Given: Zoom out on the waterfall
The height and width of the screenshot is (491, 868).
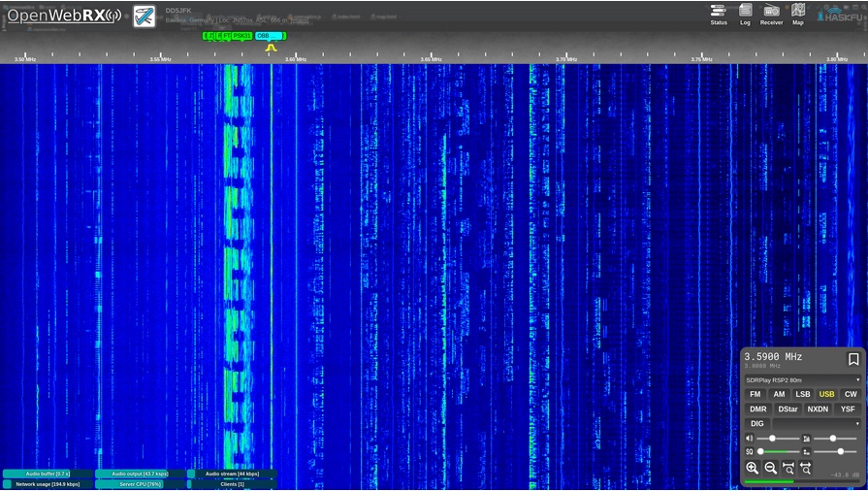Looking at the screenshot, I should (x=770, y=468).
